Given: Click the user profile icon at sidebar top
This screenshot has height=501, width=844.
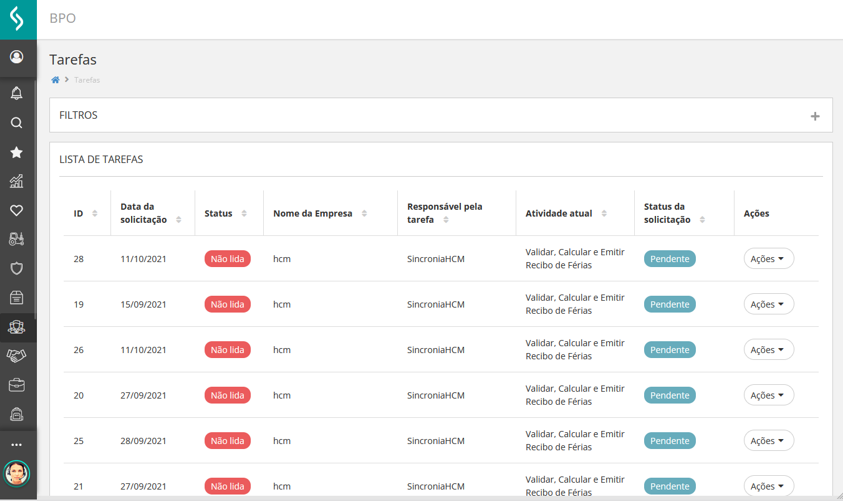Looking at the screenshot, I should point(17,57).
